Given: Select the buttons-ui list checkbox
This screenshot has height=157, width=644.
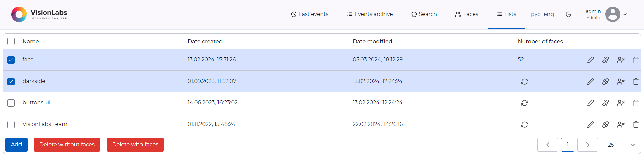Looking at the screenshot, I should click(x=11, y=103).
